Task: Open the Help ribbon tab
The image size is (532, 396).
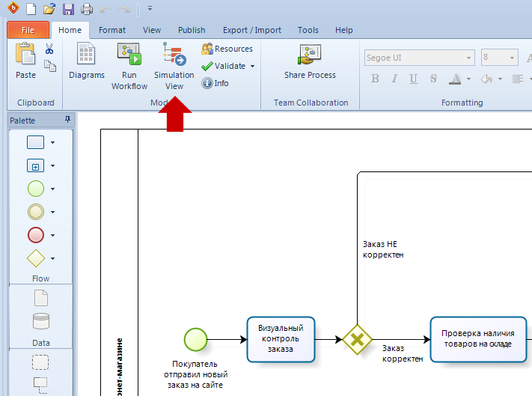Action: coord(344,30)
